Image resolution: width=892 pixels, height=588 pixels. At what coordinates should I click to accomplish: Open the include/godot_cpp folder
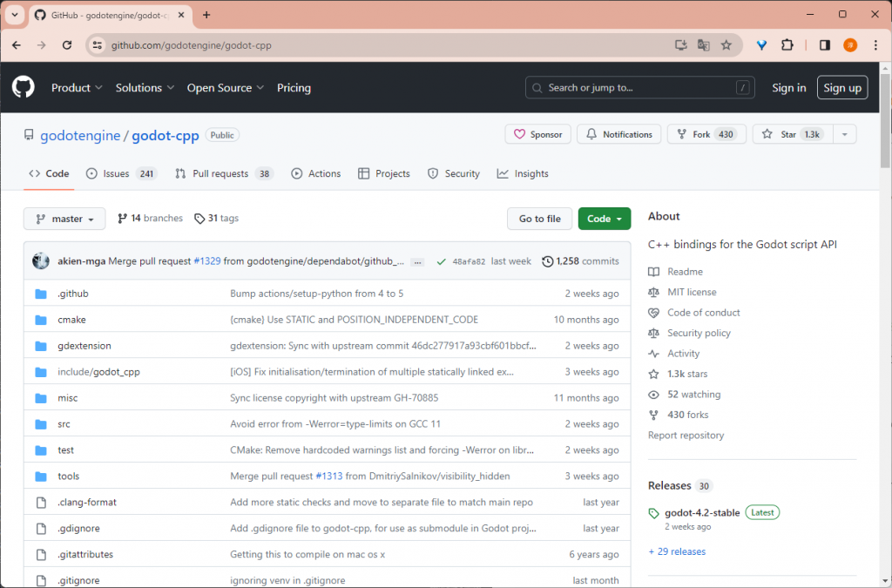click(98, 373)
